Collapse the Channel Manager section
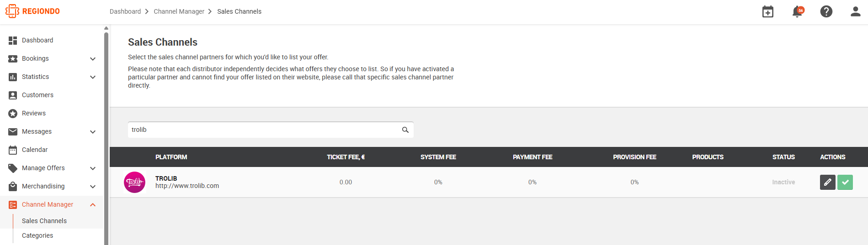Screen dimensions: 868x245 [x=93, y=205]
